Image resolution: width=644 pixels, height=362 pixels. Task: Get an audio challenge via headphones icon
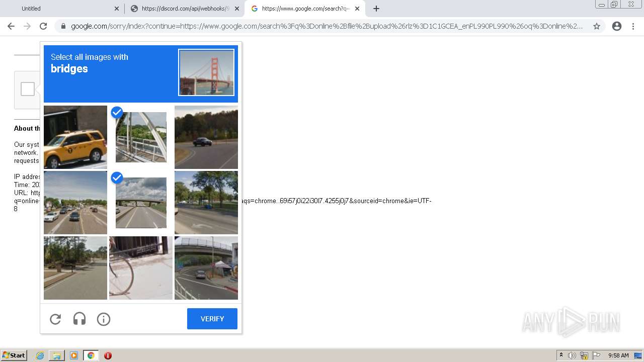click(79, 319)
